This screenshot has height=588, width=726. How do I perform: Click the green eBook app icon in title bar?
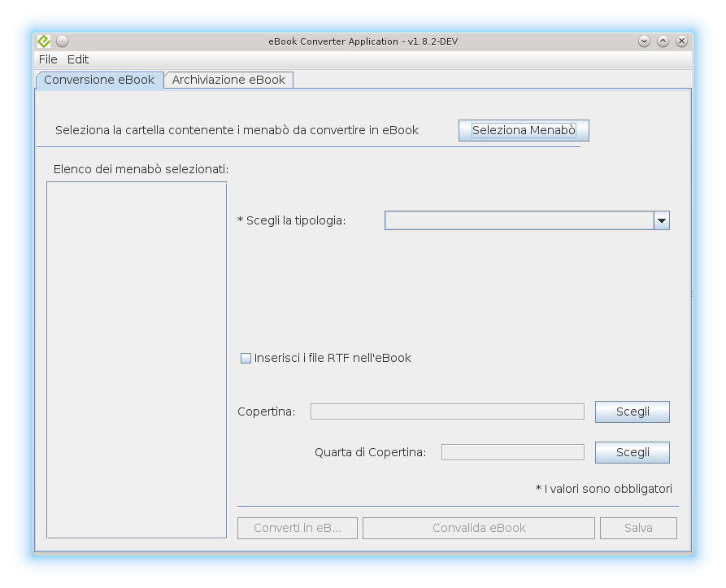tap(44, 41)
